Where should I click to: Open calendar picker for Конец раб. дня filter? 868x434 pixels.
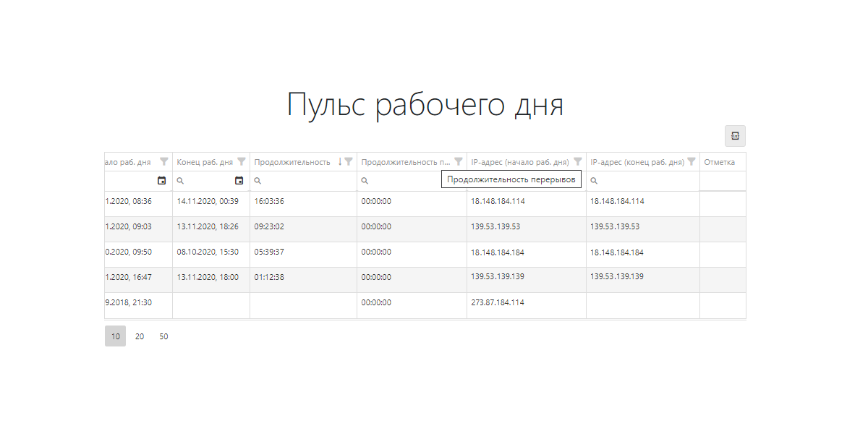[239, 181]
